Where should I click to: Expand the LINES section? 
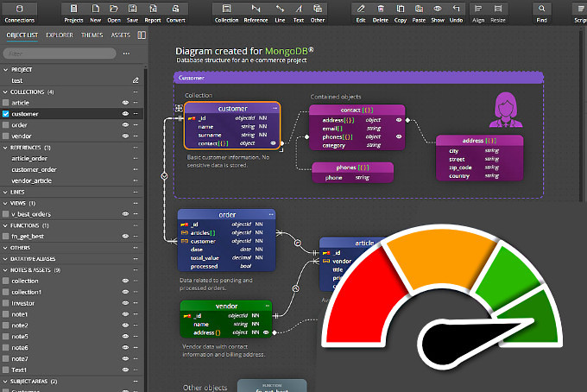coord(5,192)
